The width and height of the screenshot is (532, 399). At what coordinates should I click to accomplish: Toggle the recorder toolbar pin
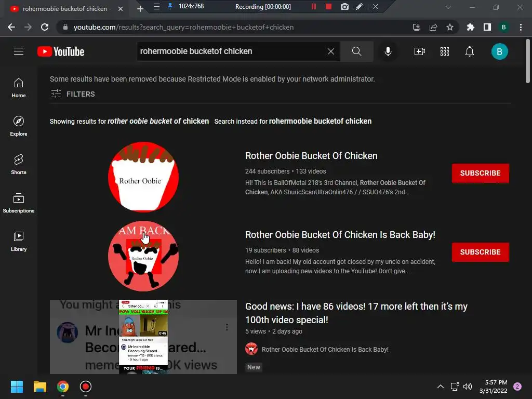(x=170, y=6)
